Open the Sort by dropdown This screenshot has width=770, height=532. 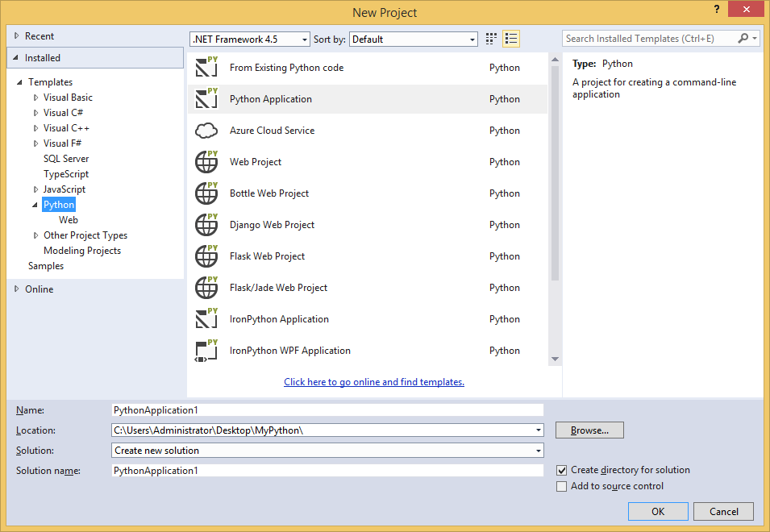point(414,39)
